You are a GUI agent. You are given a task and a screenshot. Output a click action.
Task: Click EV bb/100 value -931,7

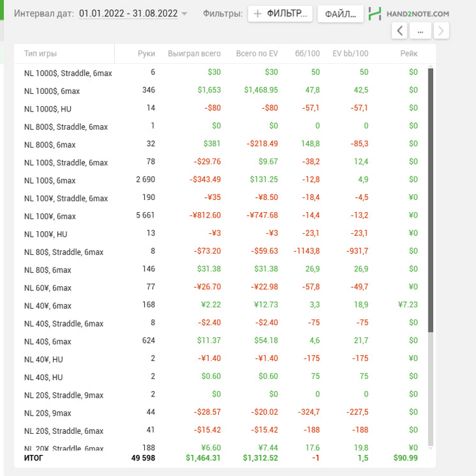(x=357, y=251)
